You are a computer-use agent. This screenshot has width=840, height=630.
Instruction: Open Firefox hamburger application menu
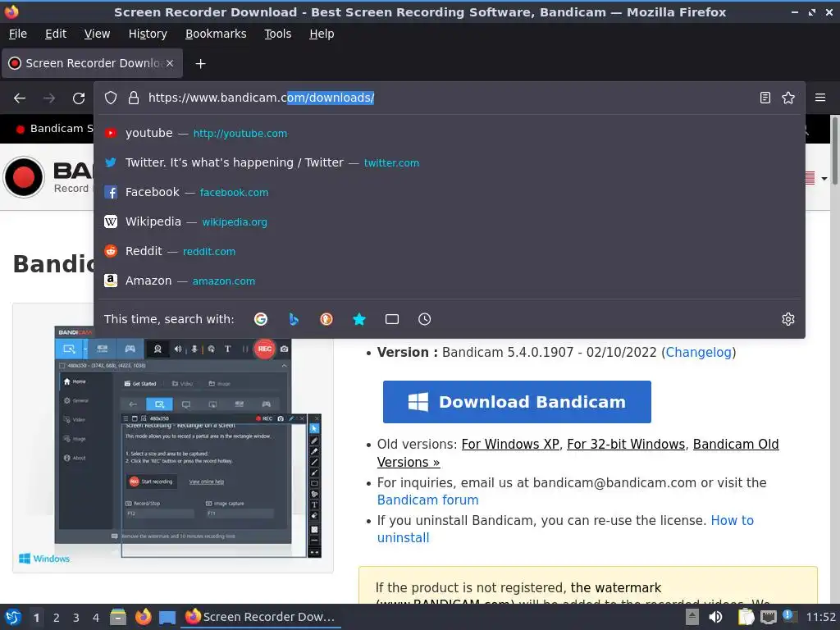click(820, 98)
